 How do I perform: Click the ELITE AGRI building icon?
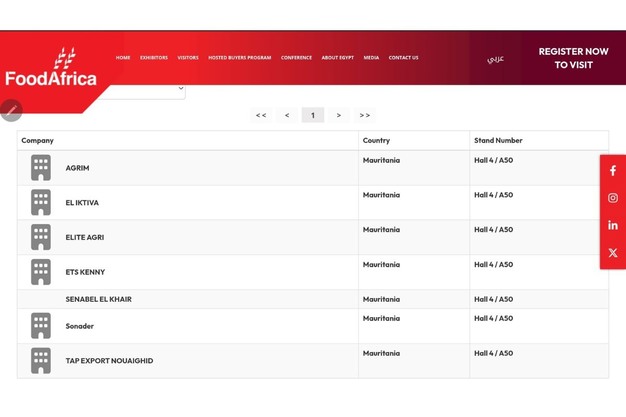click(41, 237)
